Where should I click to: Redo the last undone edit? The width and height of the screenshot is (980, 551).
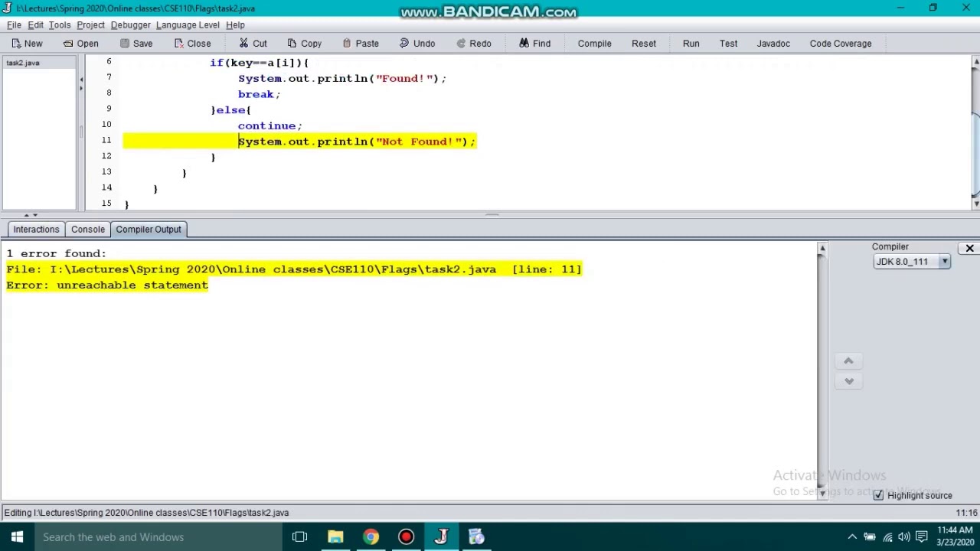pos(472,44)
